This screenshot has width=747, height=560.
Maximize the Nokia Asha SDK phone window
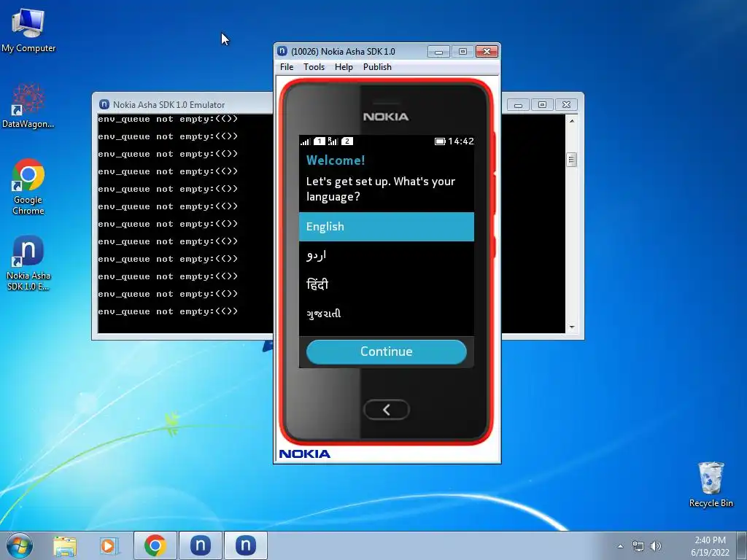coord(462,52)
